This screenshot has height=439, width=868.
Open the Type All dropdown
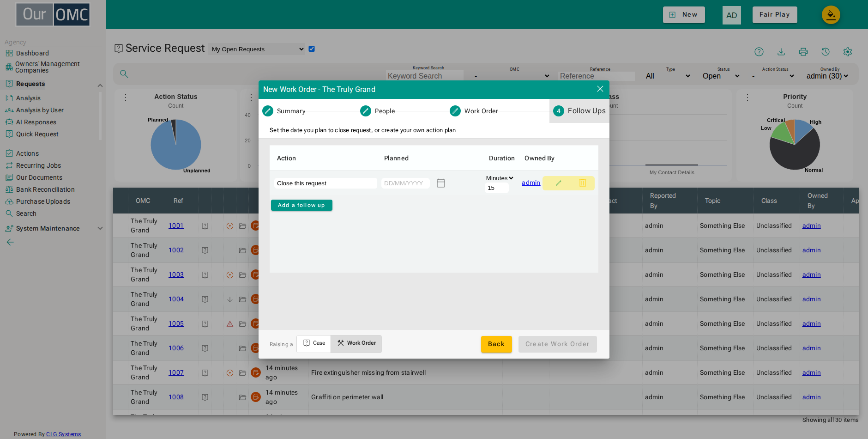click(x=668, y=76)
